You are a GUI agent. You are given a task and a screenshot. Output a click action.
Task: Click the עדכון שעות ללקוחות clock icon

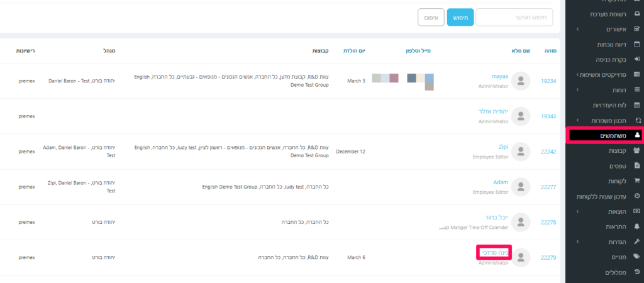pyautogui.click(x=636, y=196)
